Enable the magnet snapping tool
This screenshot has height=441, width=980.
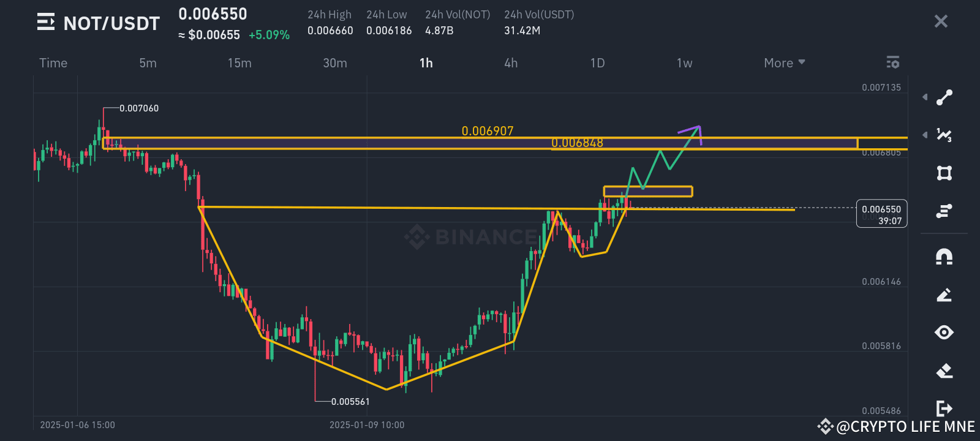(944, 258)
